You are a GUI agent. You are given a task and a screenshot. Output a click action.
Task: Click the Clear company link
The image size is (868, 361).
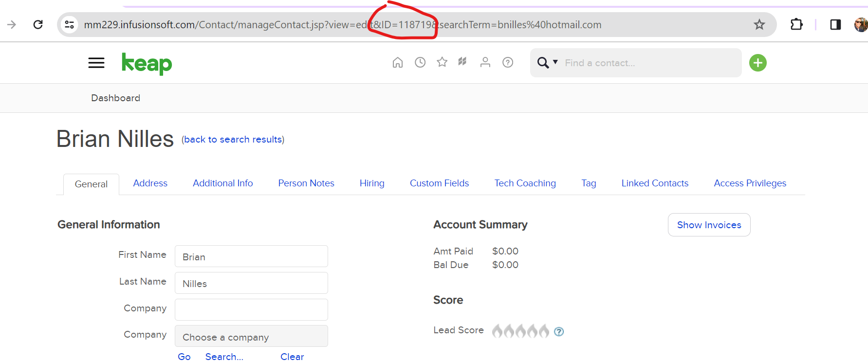coord(292,357)
